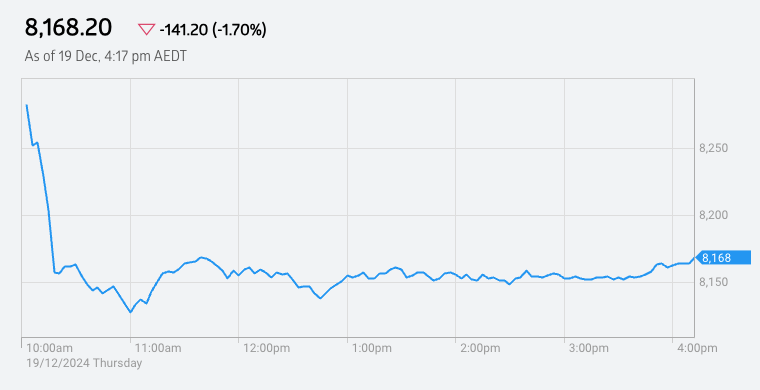This screenshot has width=760, height=390.
Task: Click the As of 19 Dec timestamp
Action: click(x=106, y=56)
